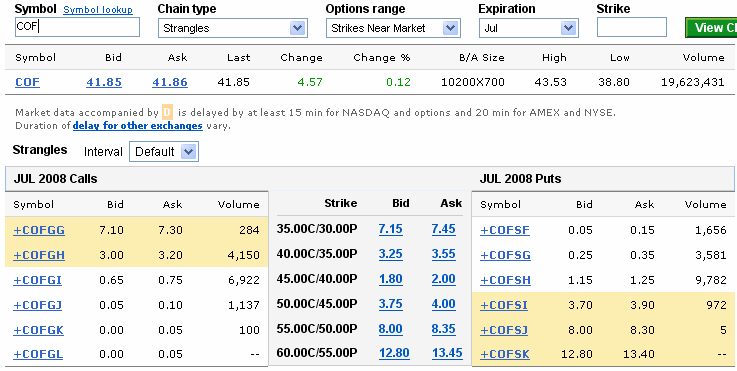This screenshot has width=737, height=371.
Task: Click strangle ask 8.35 for 55.00C/50.00P
Action: [444, 329]
